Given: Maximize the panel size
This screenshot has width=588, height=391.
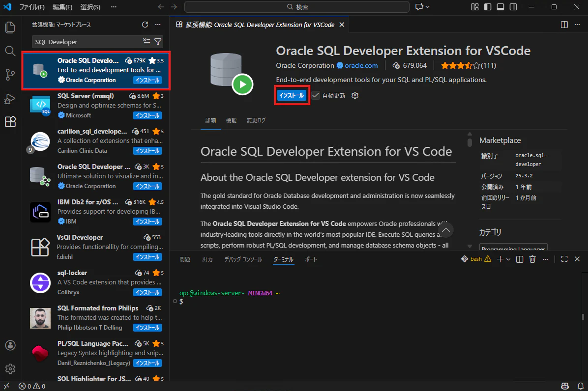Looking at the screenshot, I should point(564,259).
